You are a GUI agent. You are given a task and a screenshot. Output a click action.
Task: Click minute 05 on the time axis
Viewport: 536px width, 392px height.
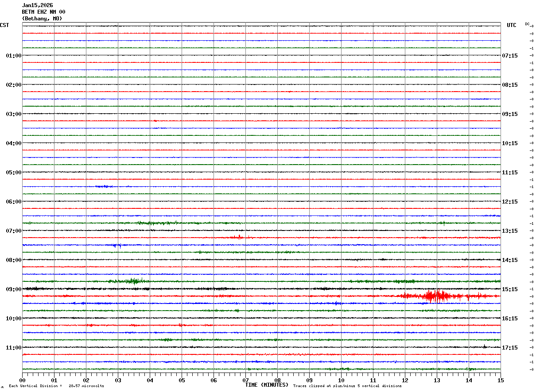[x=182, y=380]
